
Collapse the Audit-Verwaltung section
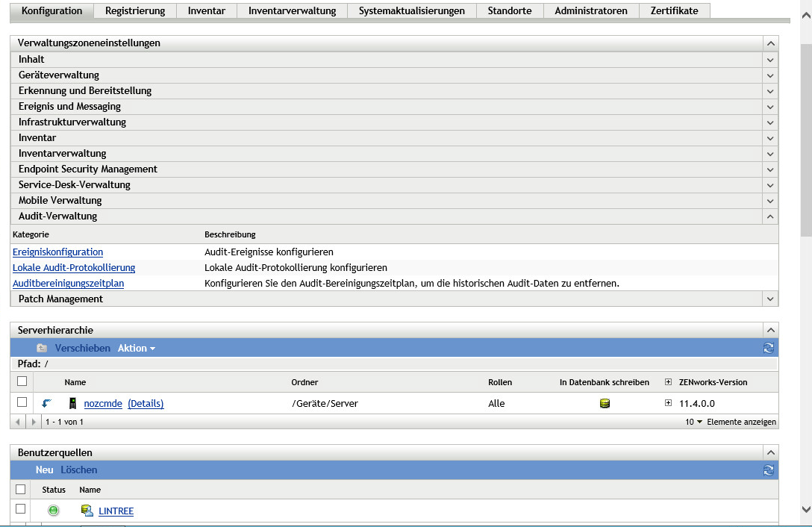coord(770,216)
